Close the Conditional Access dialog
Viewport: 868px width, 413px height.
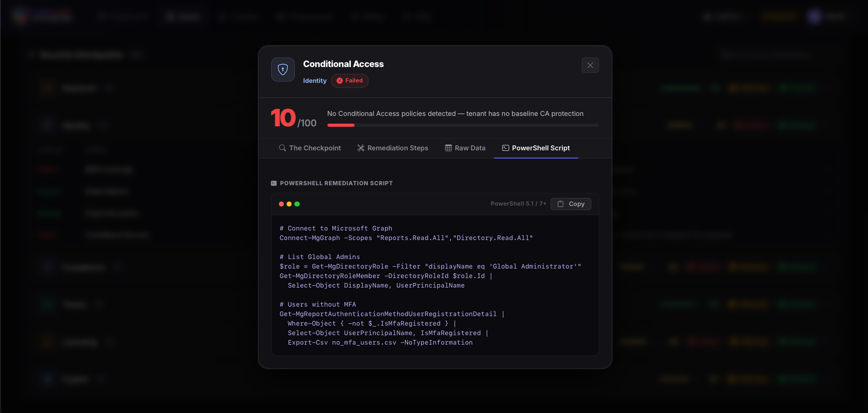[x=590, y=65]
